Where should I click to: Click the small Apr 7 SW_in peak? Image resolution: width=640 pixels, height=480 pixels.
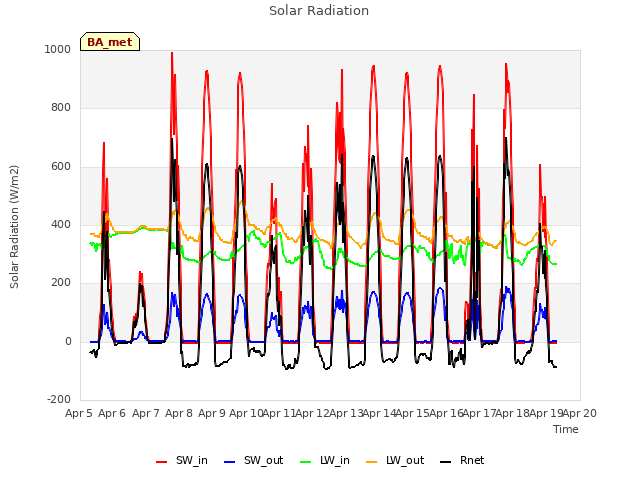tap(140, 273)
